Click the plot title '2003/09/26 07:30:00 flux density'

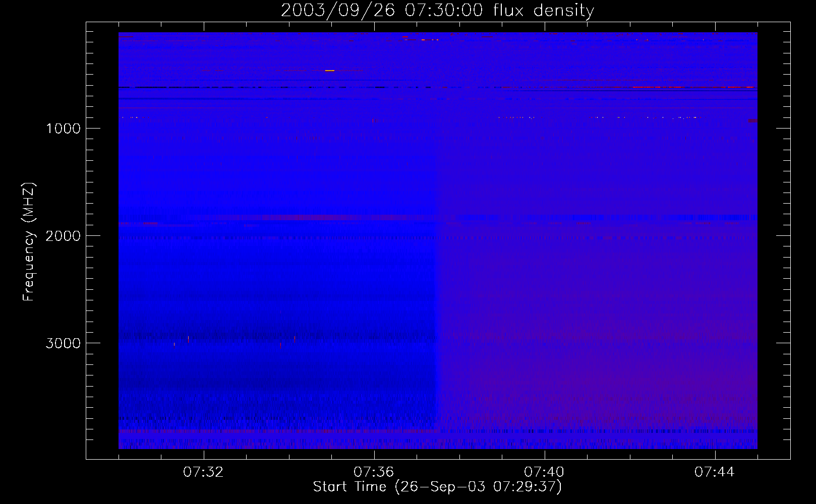coord(437,11)
